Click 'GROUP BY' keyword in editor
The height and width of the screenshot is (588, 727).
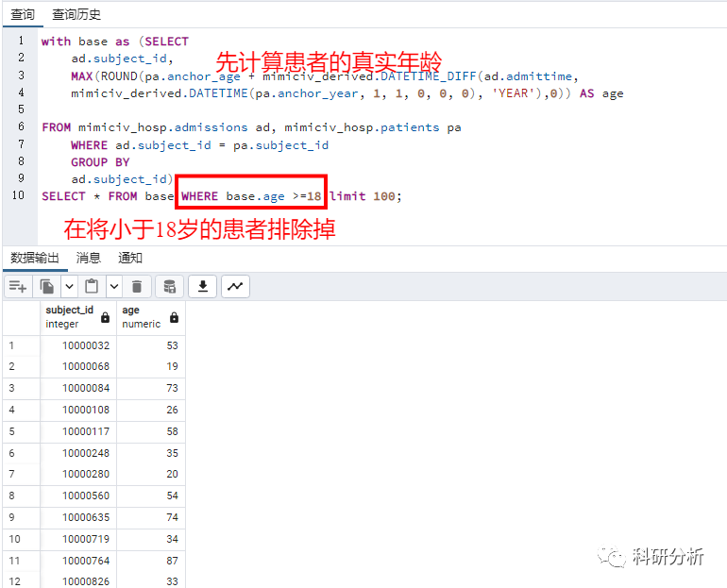pyautogui.click(x=100, y=162)
